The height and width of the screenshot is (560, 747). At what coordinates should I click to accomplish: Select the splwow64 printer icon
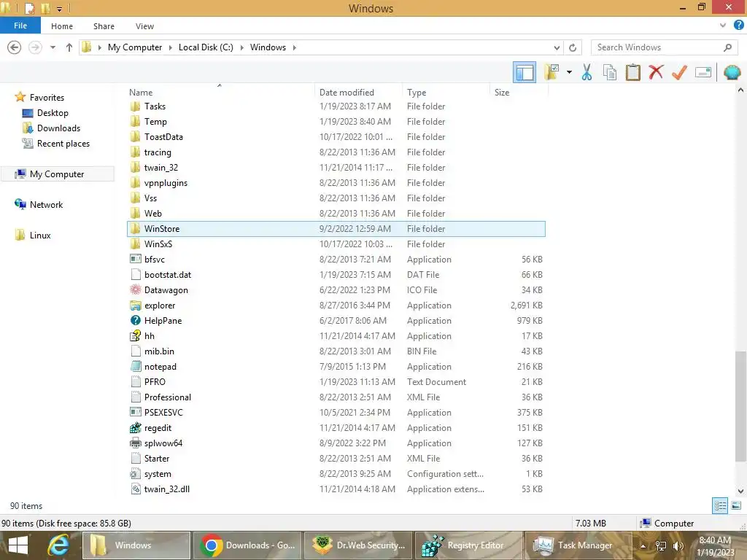[136, 443]
